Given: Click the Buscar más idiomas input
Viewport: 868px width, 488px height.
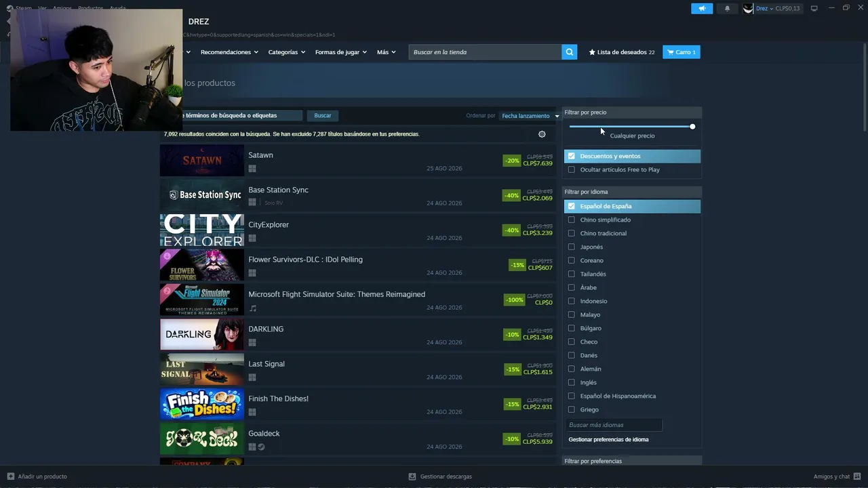Looking at the screenshot, I should point(614,425).
